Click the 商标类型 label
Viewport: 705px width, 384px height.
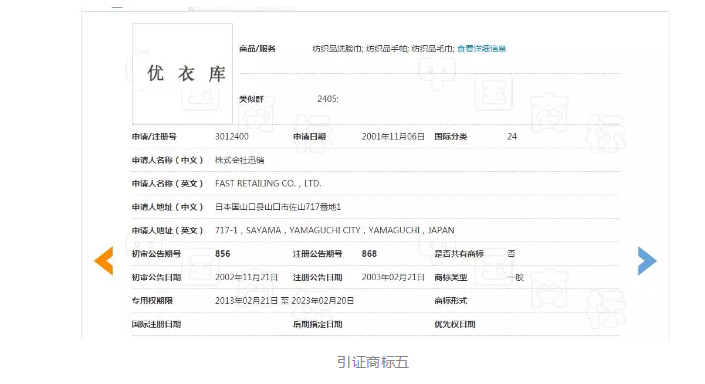click(x=451, y=277)
